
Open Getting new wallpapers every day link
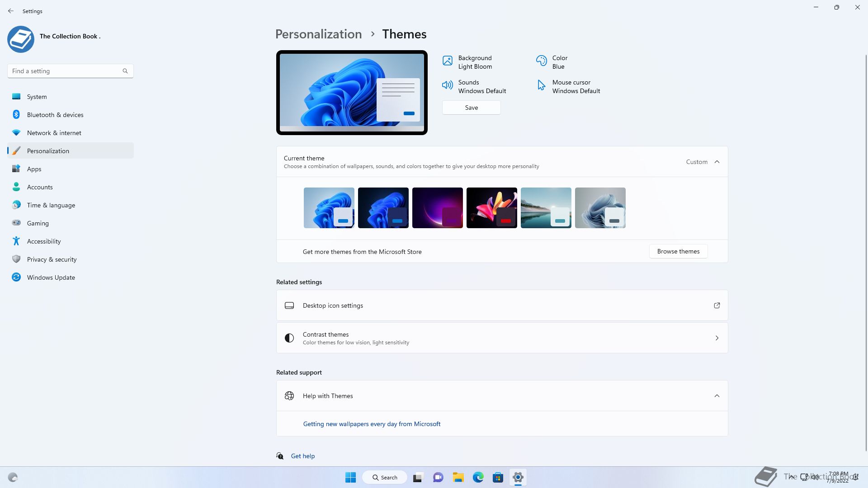(x=372, y=424)
